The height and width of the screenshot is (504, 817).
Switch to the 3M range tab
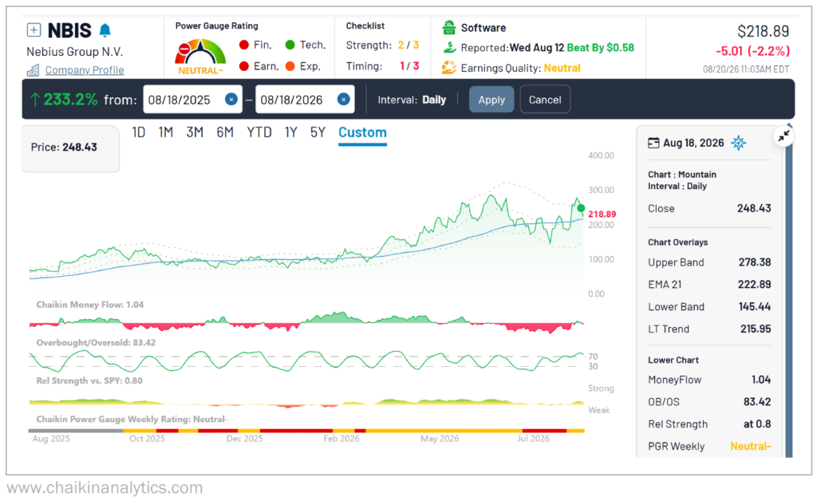point(195,132)
